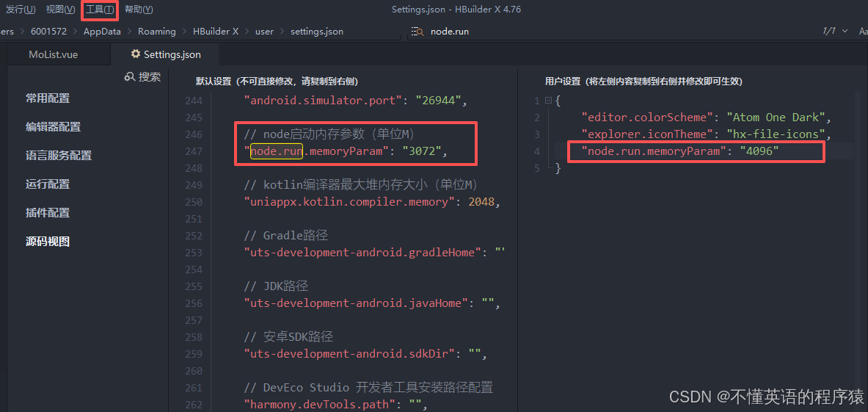Open the 编辑器配置 settings section
This screenshot has height=412, width=868.
pyautogui.click(x=53, y=127)
